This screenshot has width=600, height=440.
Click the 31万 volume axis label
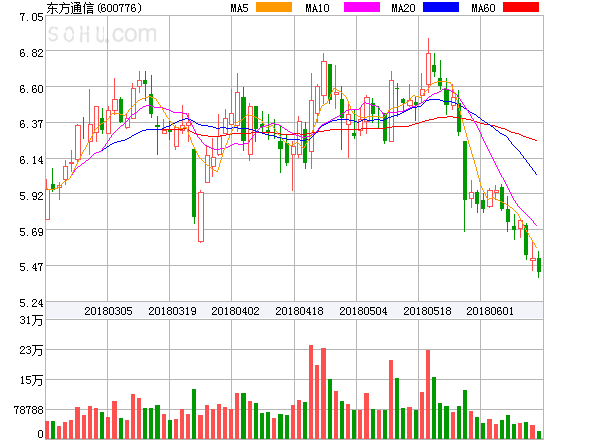[x=31, y=320]
